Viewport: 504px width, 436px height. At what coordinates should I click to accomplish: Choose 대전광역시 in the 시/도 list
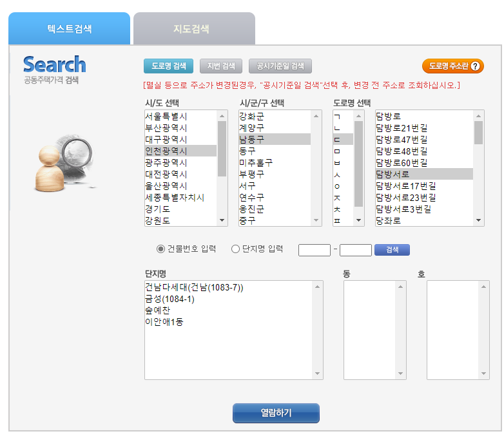[180, 174]
